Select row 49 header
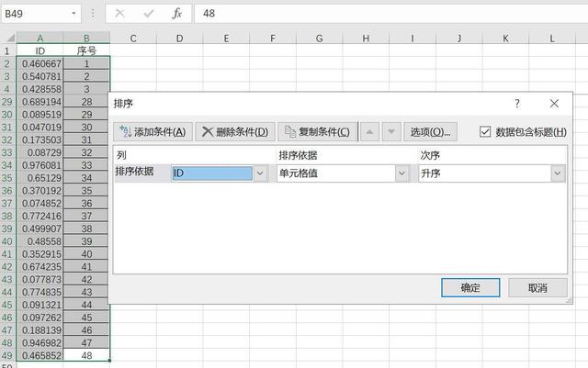 click(x=7, y=355)
